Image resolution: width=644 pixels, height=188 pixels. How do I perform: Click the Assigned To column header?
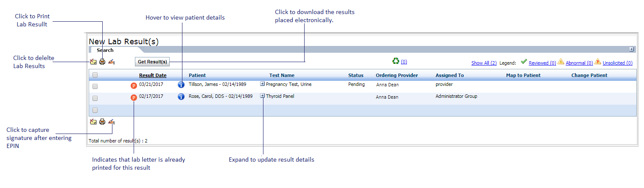tap(450, 75)
